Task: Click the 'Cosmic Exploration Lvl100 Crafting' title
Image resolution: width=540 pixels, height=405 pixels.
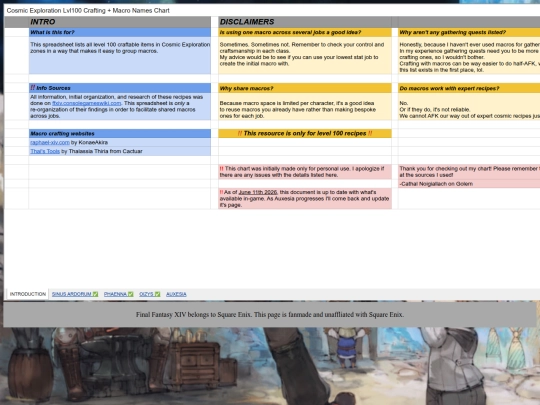Action: click(88, 11)
